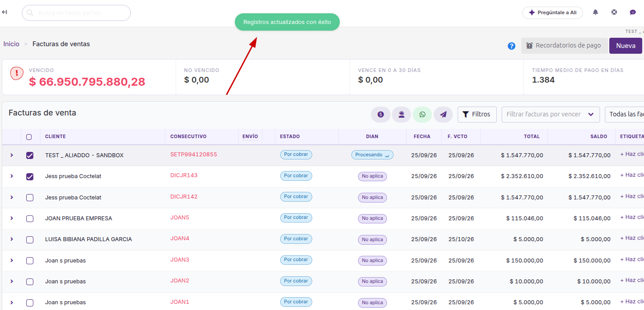Open the chat bubble icon in header
The height and width of the screenshot is (310, 644).
pyautogui.click(x=633, y=12)
